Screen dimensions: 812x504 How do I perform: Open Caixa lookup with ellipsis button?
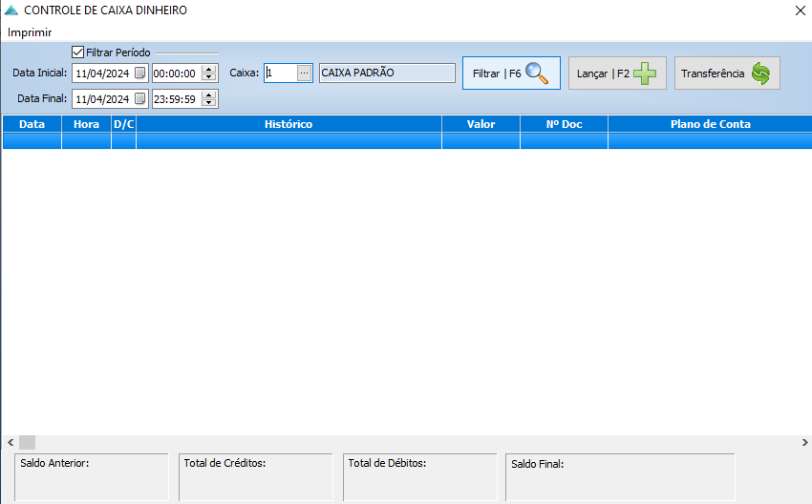pos(305,73)
